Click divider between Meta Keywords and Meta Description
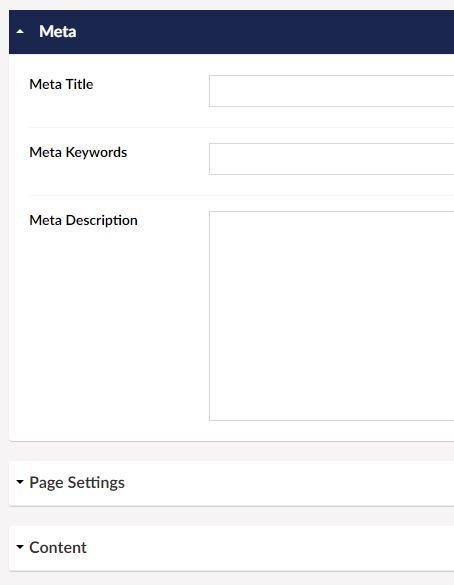454x585 pixels. tap(241, 195)
